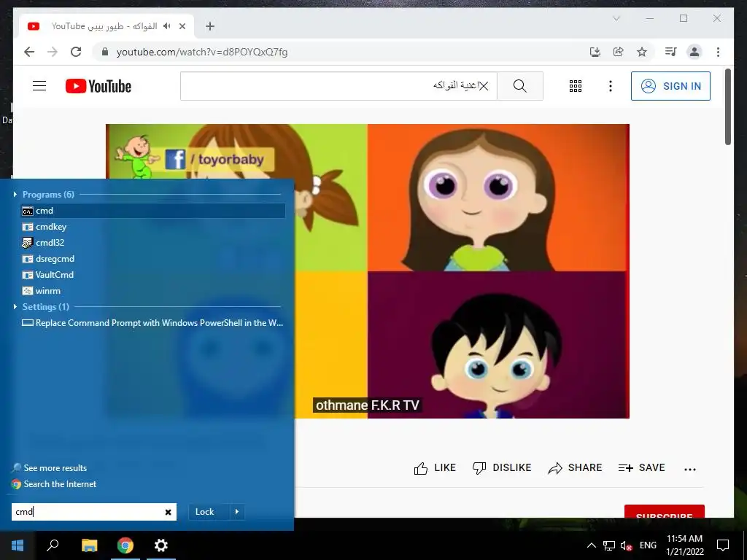The image size is (747, 560).
Task: Collapse the Programs (6) group
Action: [15, 194]
